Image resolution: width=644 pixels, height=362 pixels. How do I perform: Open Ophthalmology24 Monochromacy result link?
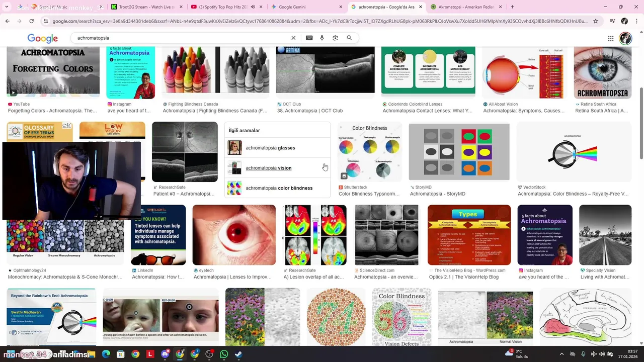(65, 277)
